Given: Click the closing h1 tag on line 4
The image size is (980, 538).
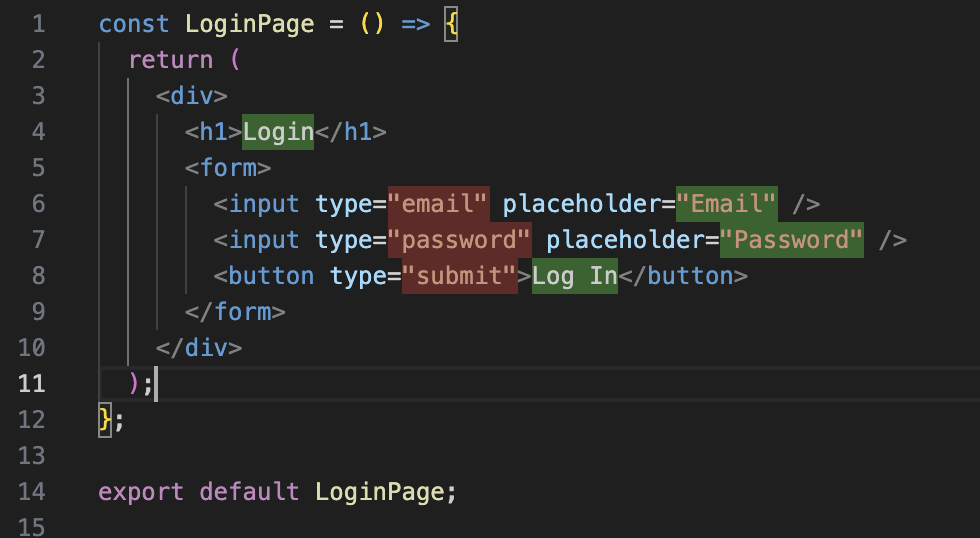Looking at the screenshot, I should 351,132.
